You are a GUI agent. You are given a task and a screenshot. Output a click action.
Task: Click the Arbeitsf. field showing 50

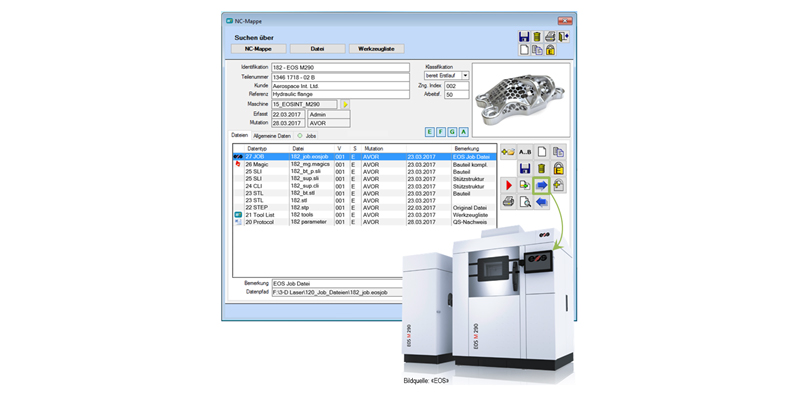(457, 95)
